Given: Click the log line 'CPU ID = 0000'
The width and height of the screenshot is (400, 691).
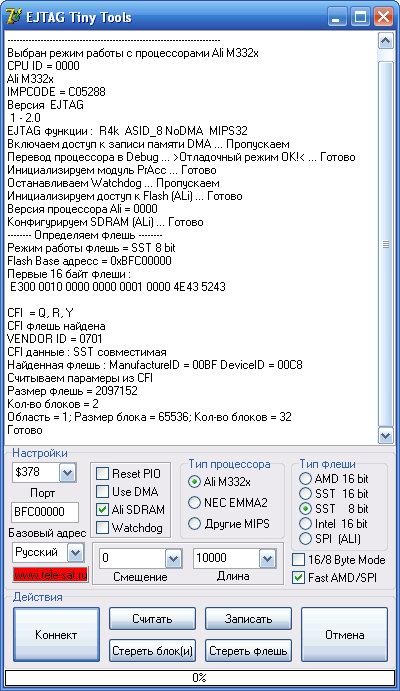Looking at the screenshot, I should 43,66.
